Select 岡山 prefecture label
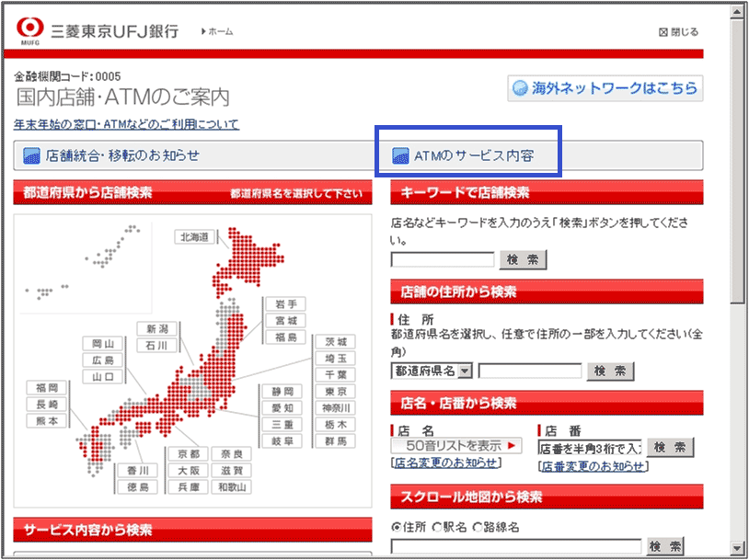This screenshot has height=560, width=749. point(103,344)
